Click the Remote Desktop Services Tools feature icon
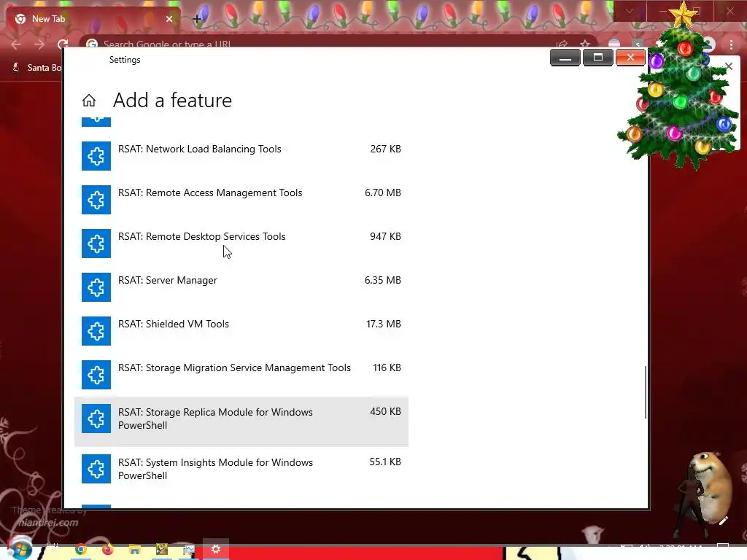Image resolution: width=747 pixels, height=560 pixels. point(96,244)
